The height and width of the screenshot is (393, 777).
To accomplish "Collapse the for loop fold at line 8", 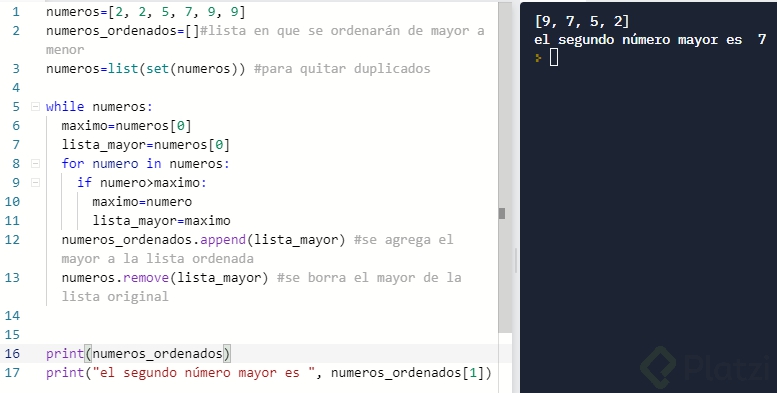I will [x=35, y=163].
